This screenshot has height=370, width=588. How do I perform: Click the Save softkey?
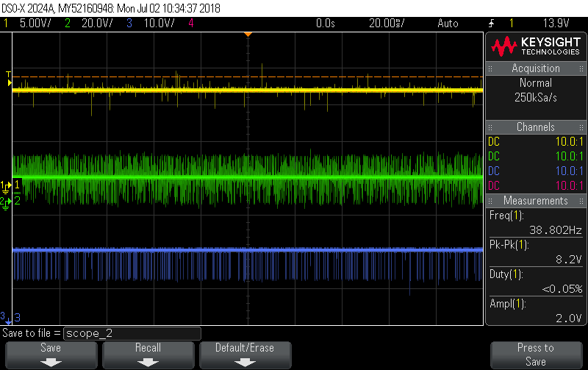pyautogui.click(x=51, y=355)
